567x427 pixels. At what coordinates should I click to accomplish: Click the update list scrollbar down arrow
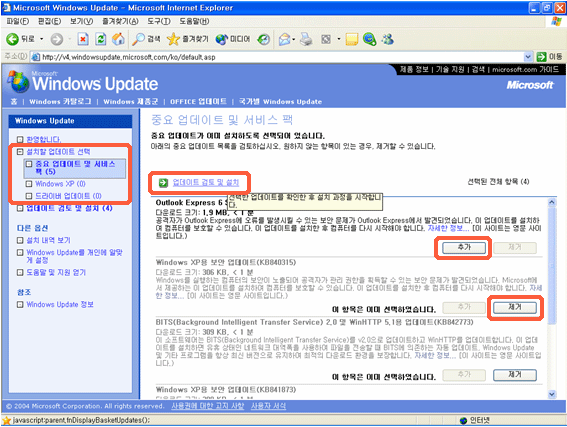click(x=552, y=394)
